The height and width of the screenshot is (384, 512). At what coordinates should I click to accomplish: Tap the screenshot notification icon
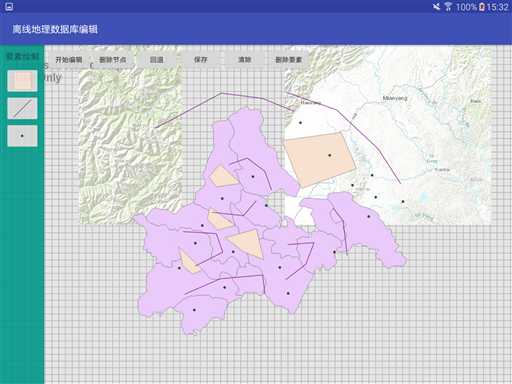pos(9,7)
